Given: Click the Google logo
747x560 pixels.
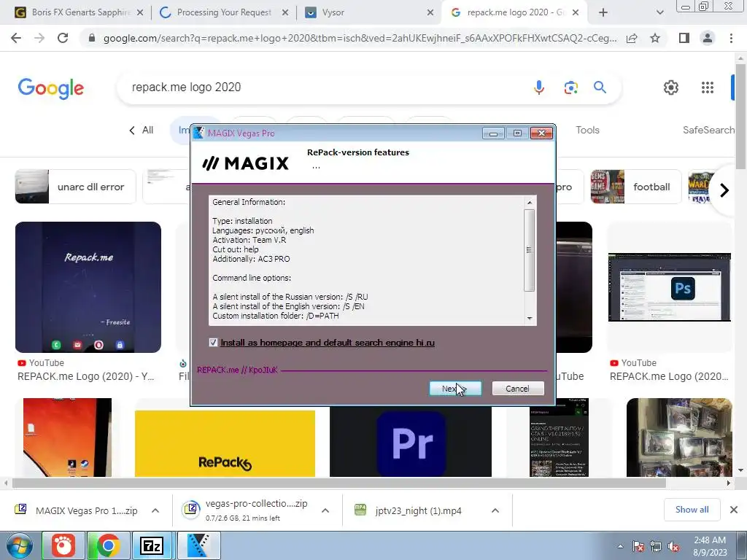Looking at the screenshot, I should pos(51,88).
